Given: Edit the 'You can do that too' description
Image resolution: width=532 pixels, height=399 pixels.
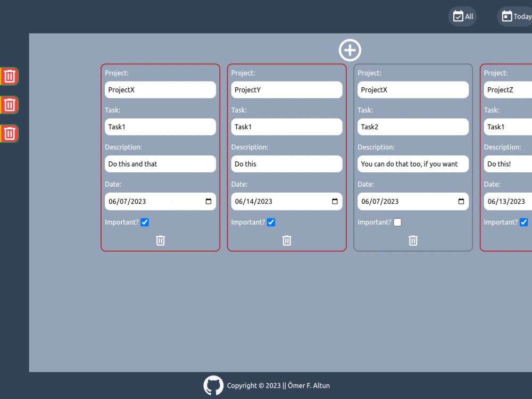Looking at the screenshot, I should coord(413,164).
